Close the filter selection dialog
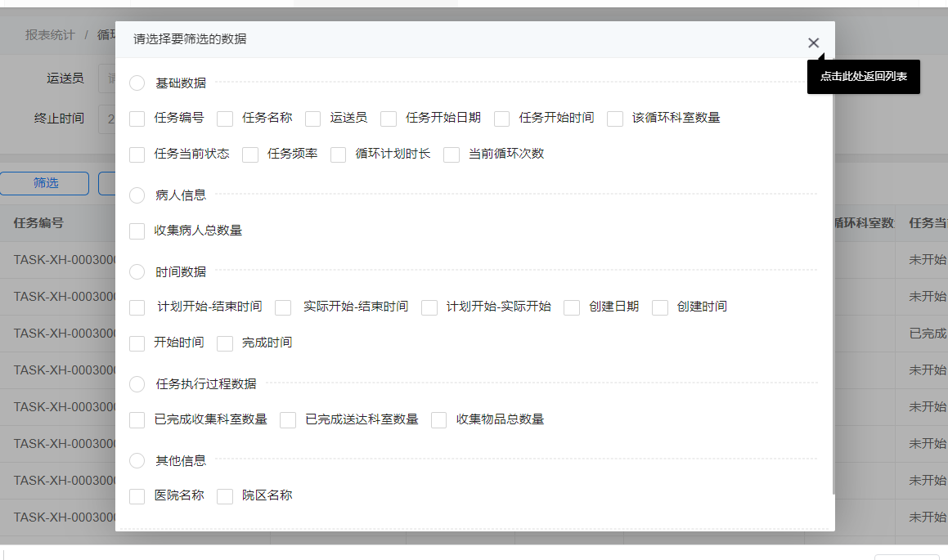The image size is (948, 560). (x=814, y=43)
